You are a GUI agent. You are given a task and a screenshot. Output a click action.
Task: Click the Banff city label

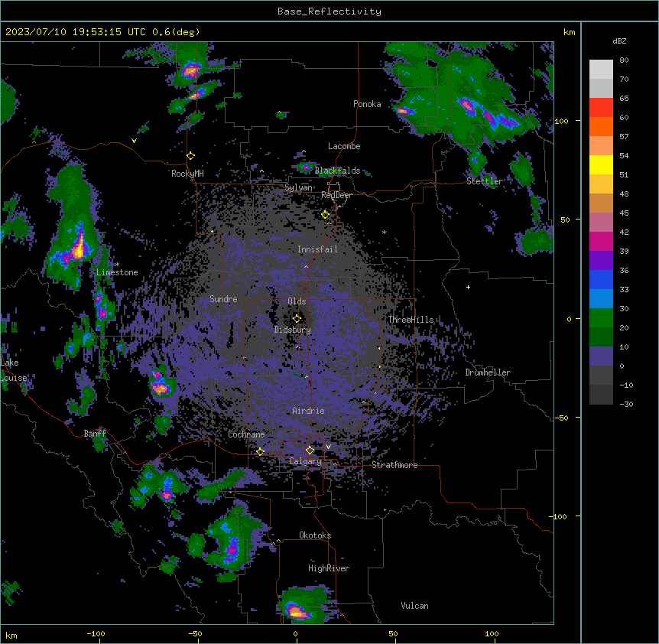pyautogui.click(x=95, y=434)
